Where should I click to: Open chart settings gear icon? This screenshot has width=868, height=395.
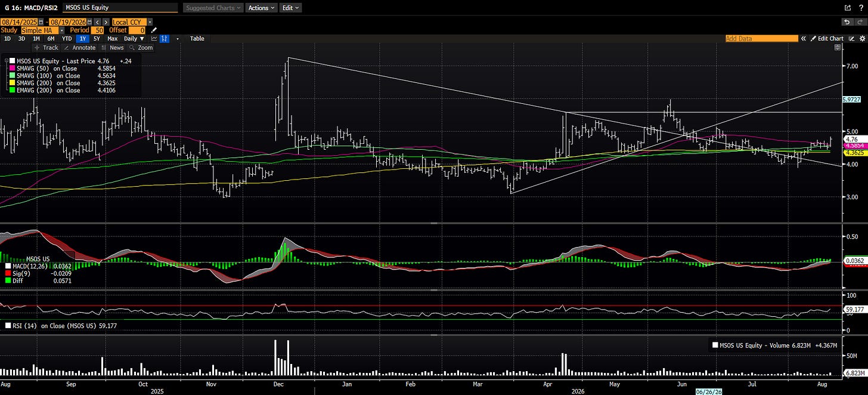pyautogui.click(x=861, y=38)
